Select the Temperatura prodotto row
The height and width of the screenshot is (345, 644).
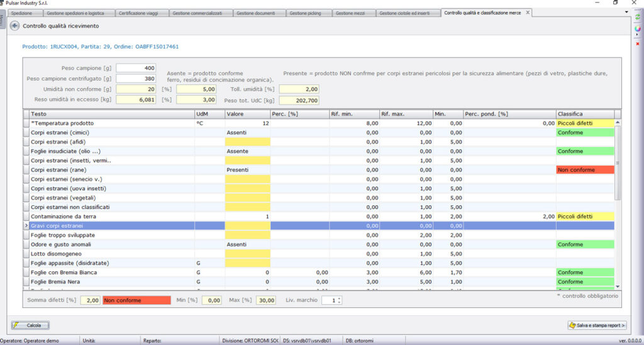pos(319,123)
